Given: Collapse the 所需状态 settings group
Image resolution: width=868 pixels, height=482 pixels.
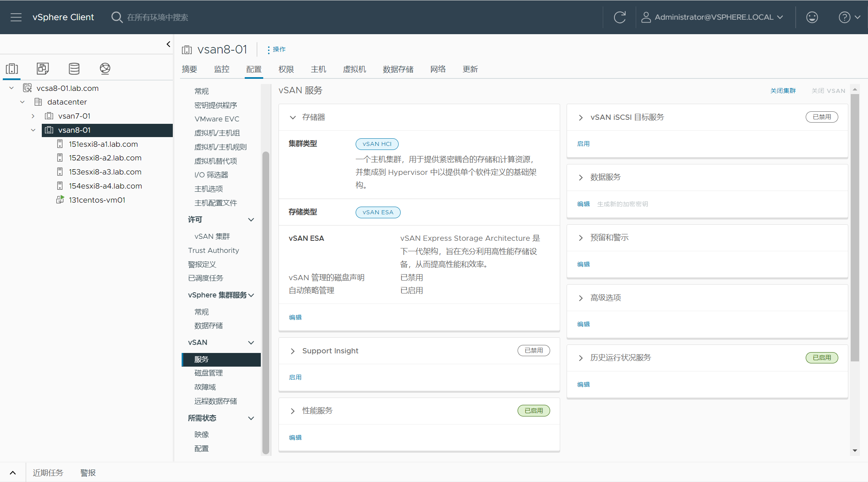Looking at the screenshot, I should pyautogui.click(x=251, y=418).
